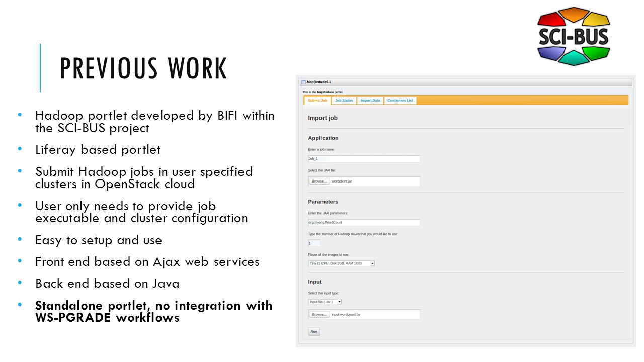Image resolution: width=644 pixels, height=362 pixels.
Task: Click the 'Previous Work' slide title
Action: point(143,69)
